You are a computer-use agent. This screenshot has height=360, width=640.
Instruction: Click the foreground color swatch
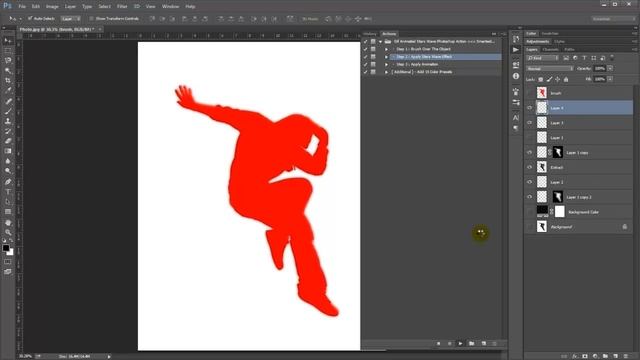pyautogui.click(x=6, y=248)
